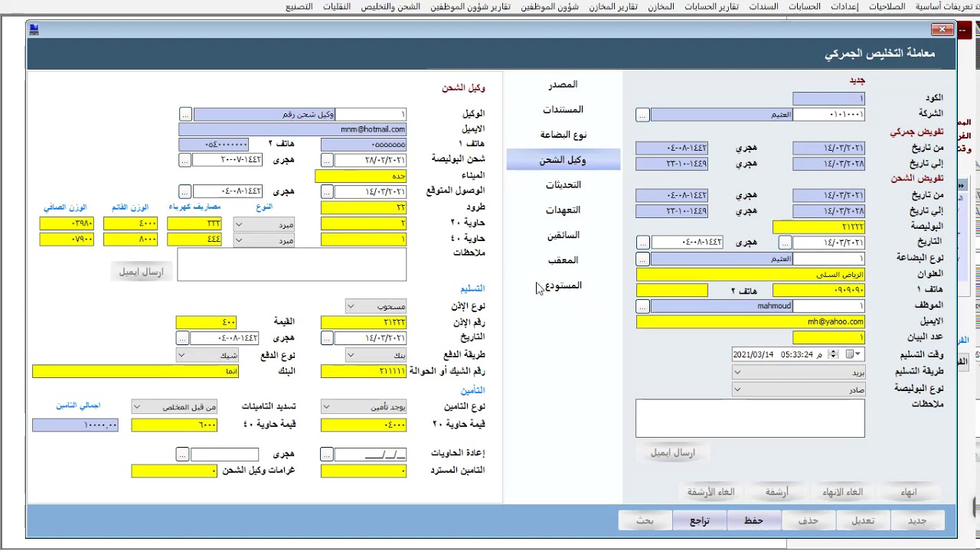The image size is (980, 551).
Task: Click the حذف (delete) button
Action: tap(808, 521)
